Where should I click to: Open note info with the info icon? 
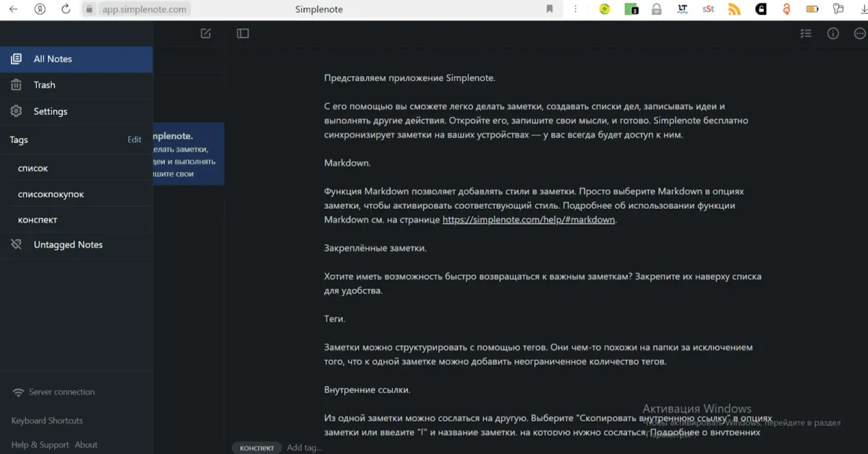coord(832,33)
